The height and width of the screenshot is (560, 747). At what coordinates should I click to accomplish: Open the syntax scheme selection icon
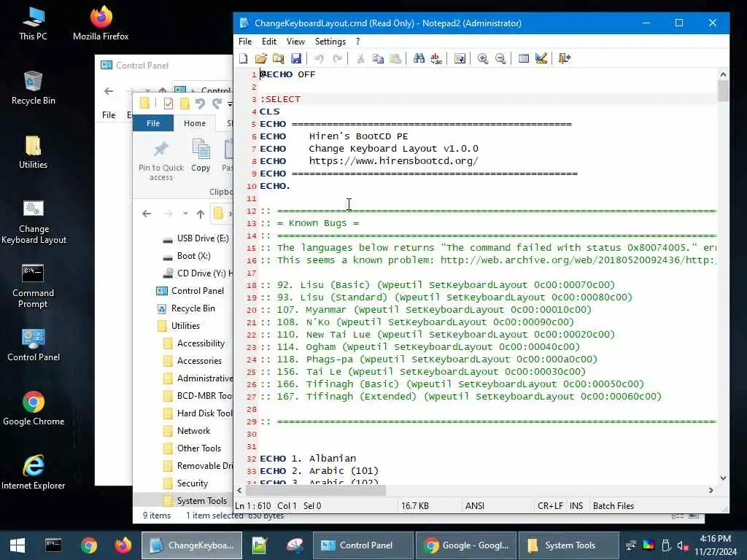[x=524, y=58]
